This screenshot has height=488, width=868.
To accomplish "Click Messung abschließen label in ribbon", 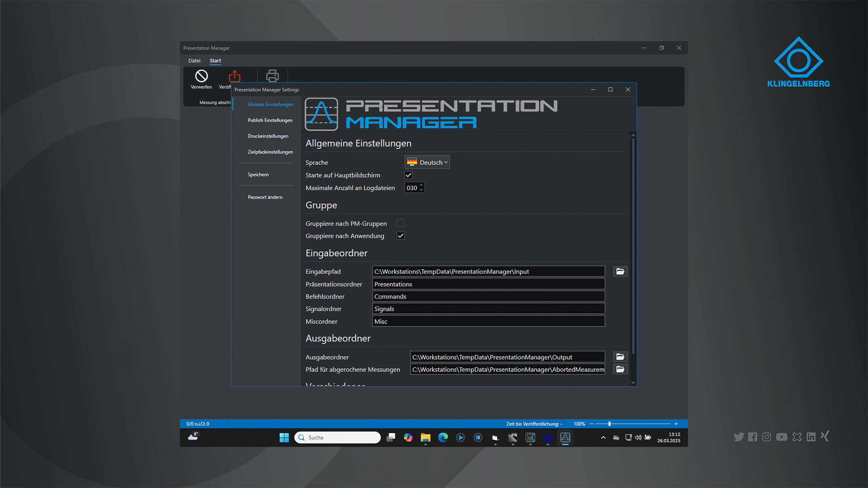I will tap(215, 103).
